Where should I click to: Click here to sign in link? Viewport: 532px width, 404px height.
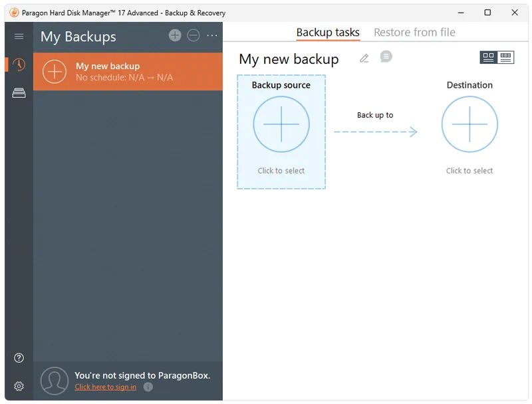tap(105, 387)
